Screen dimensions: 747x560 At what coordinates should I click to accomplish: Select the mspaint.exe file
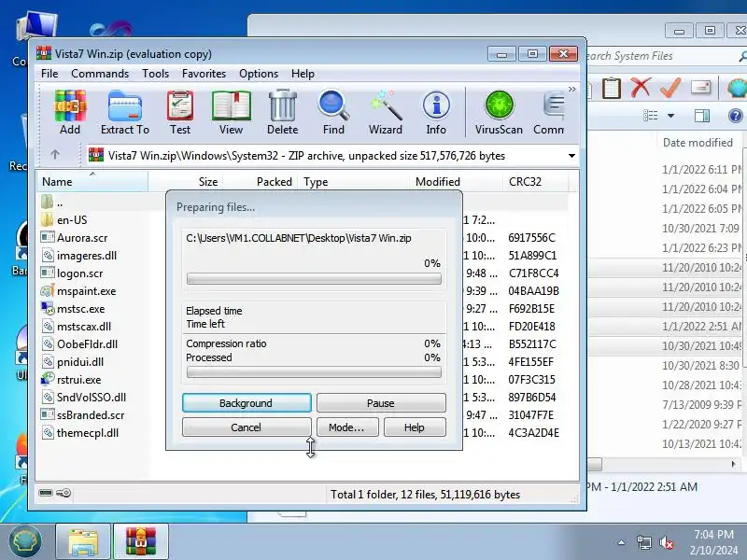(78, 291)
